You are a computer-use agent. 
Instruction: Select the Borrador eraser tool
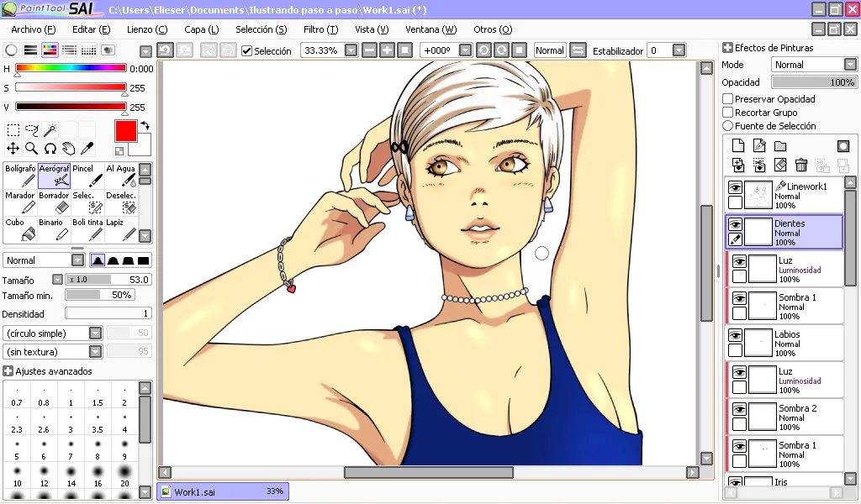coord(54,202)
